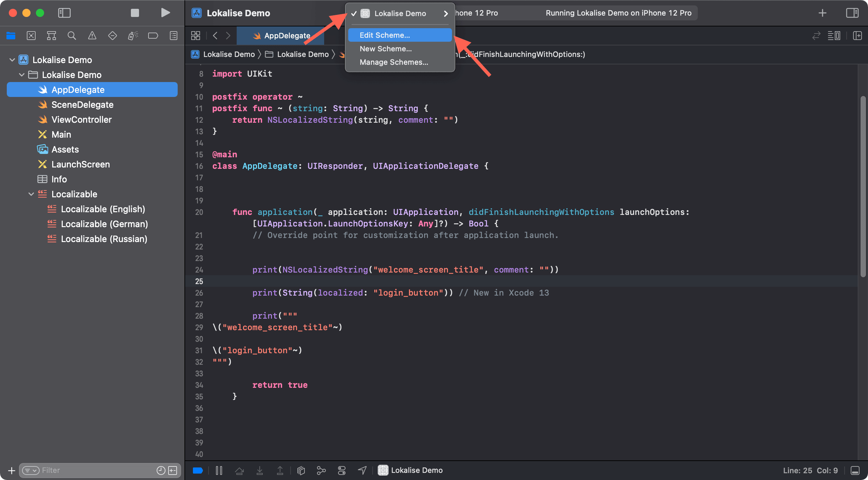
Task: Open the Find navigator magnifier icon
Action: pyautogui.click(x=72, y=36)
